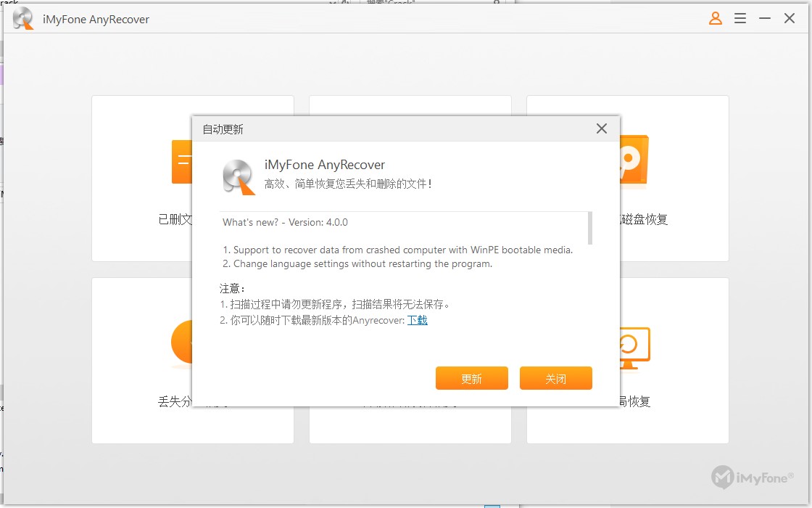This screenshot has width=812, height=508.
Task: Minimize the AnyRecover main window
Action: tap(765, 19)
